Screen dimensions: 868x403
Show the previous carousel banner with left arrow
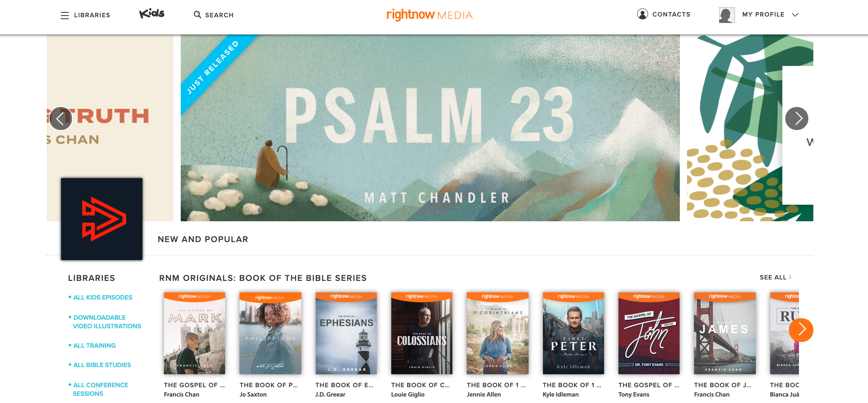pos(61,118)
